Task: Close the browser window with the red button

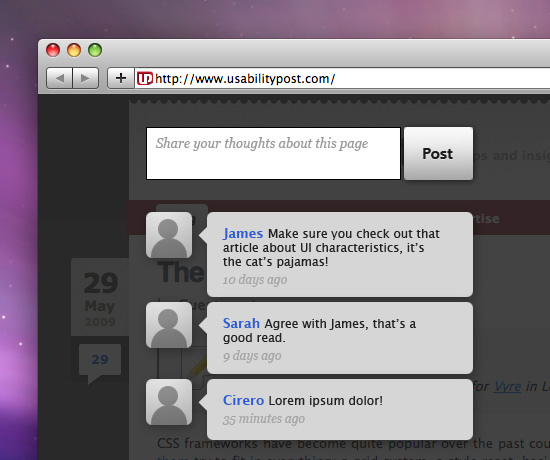Action: pos(53,50)
